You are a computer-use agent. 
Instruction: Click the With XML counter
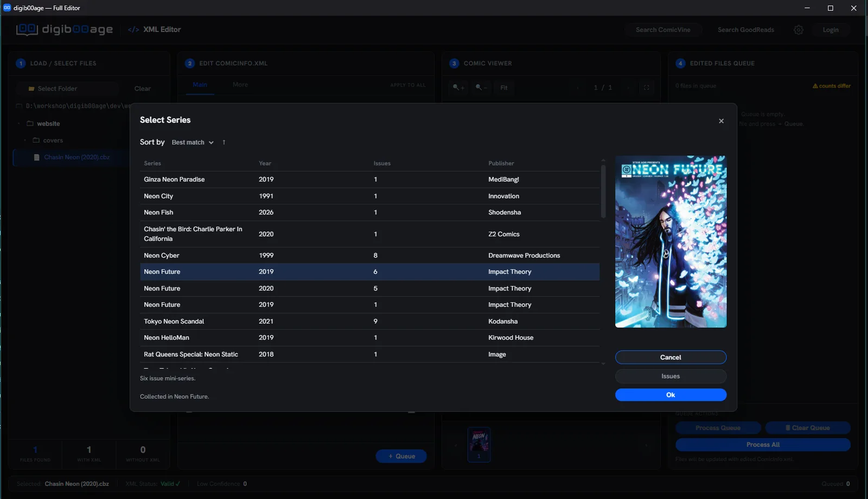pos(89,453)
